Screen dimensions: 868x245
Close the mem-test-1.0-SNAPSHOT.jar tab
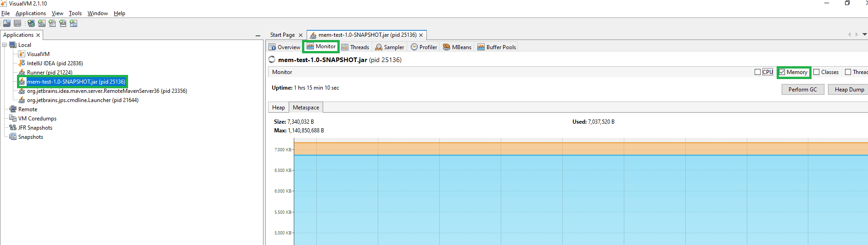click(x=421, y=35)
